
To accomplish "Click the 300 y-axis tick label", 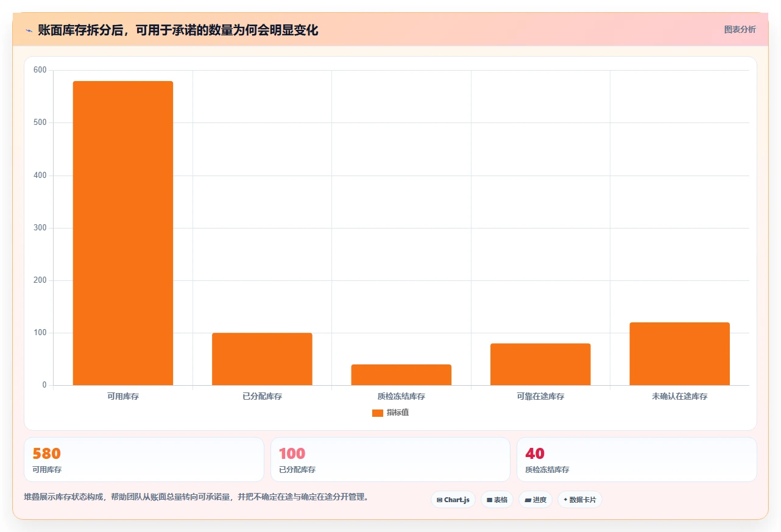I will click(x=40, y=228).
